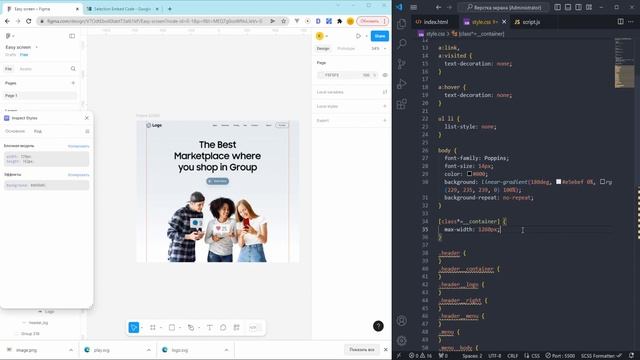
Task: Click the Split Editor icon in VS Code
Action: (x=620, y=22)
